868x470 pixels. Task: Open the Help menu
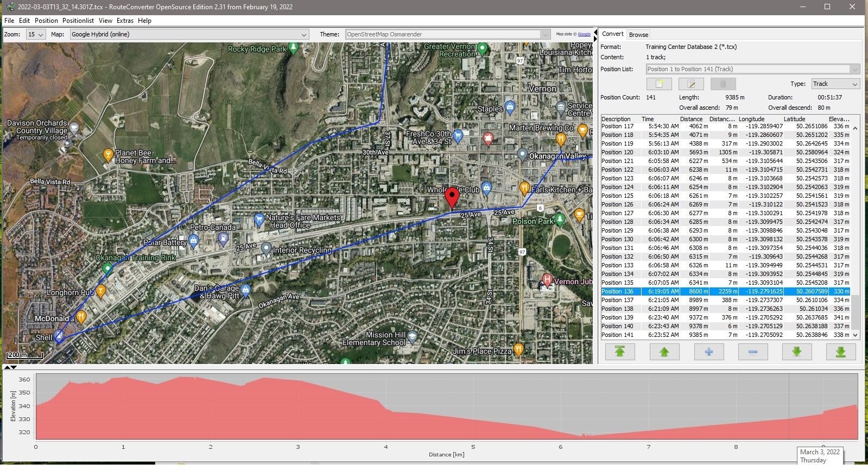(144, 21)
